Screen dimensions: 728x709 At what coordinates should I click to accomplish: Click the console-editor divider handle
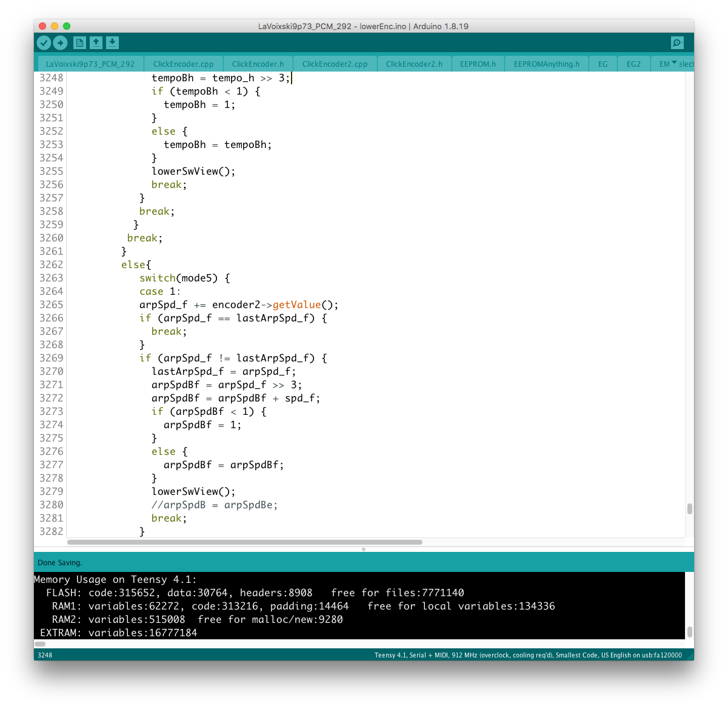pyautogui.click(x=364, y=549)
